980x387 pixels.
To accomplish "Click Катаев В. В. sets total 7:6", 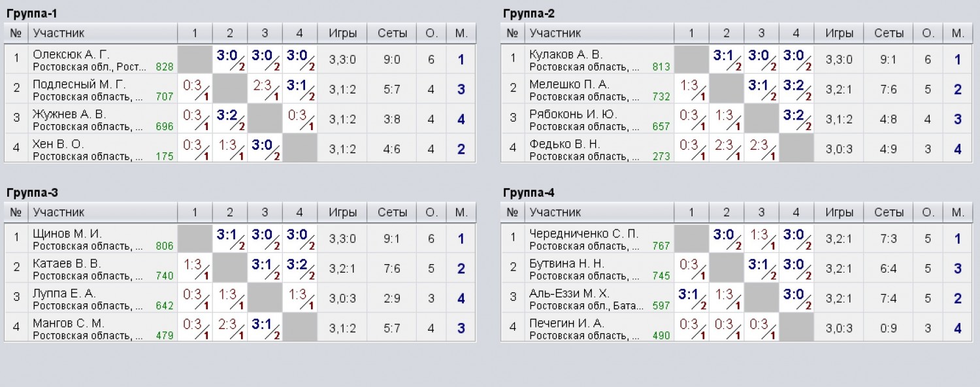I will click(x=392, y=269).
